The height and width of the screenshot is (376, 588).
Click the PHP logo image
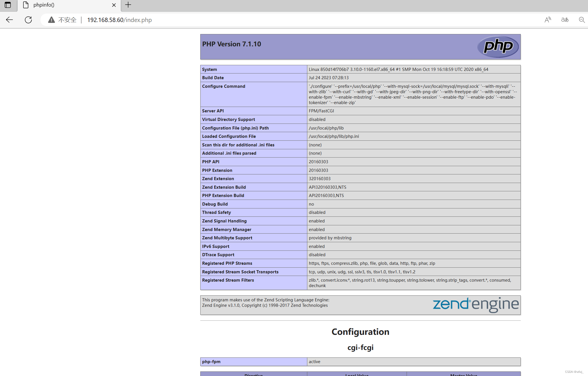498,46
